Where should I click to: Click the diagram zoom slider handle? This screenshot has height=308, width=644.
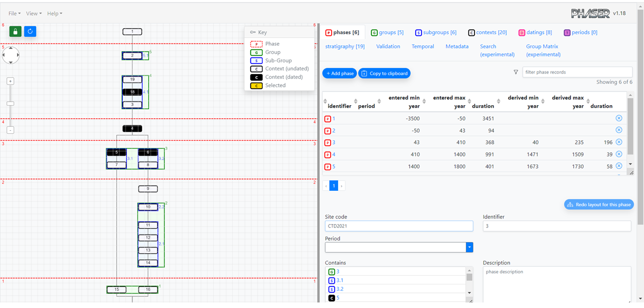(x=11, y=104)
